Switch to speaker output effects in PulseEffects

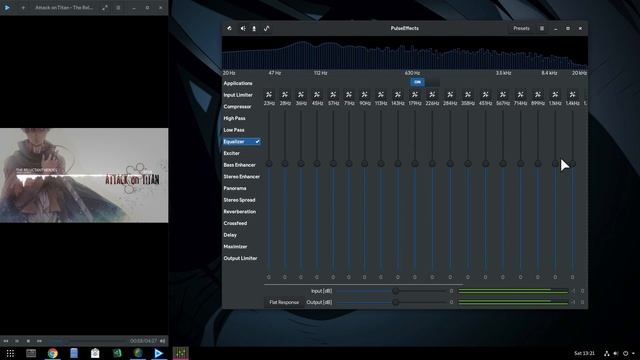pyautogui.click(x=243, y=28)
